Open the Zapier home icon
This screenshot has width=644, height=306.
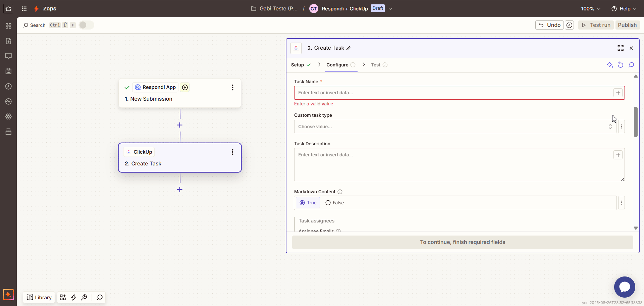(x=8, y=9)
